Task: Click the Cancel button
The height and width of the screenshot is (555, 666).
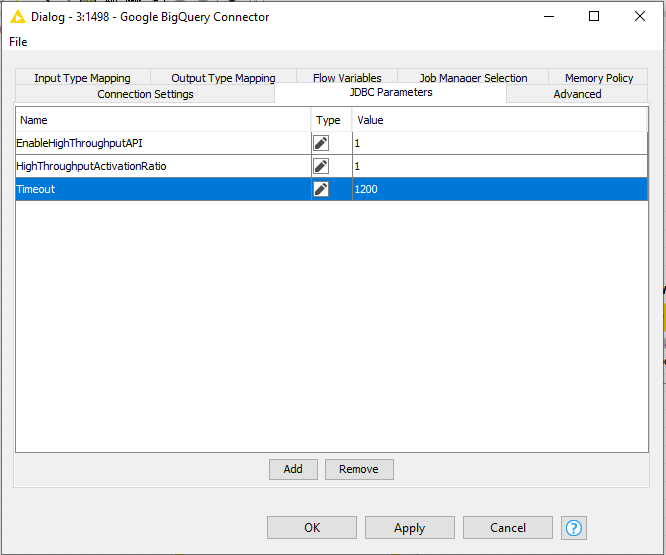Action: point(508,528)
